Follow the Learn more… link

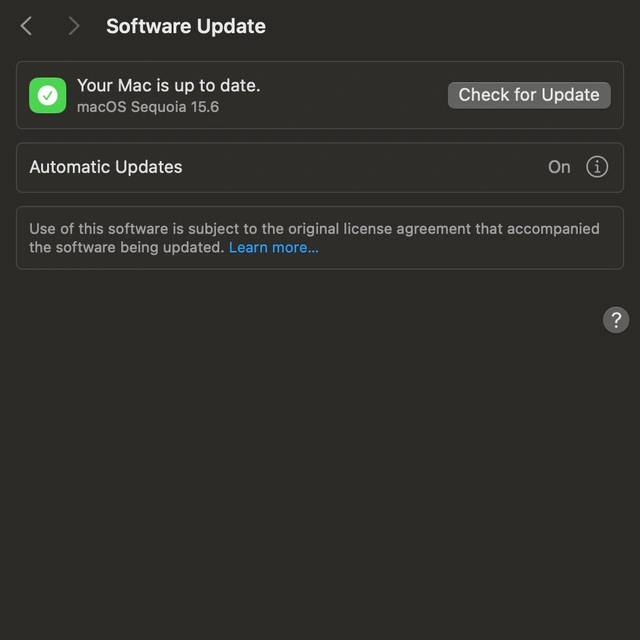273,247
